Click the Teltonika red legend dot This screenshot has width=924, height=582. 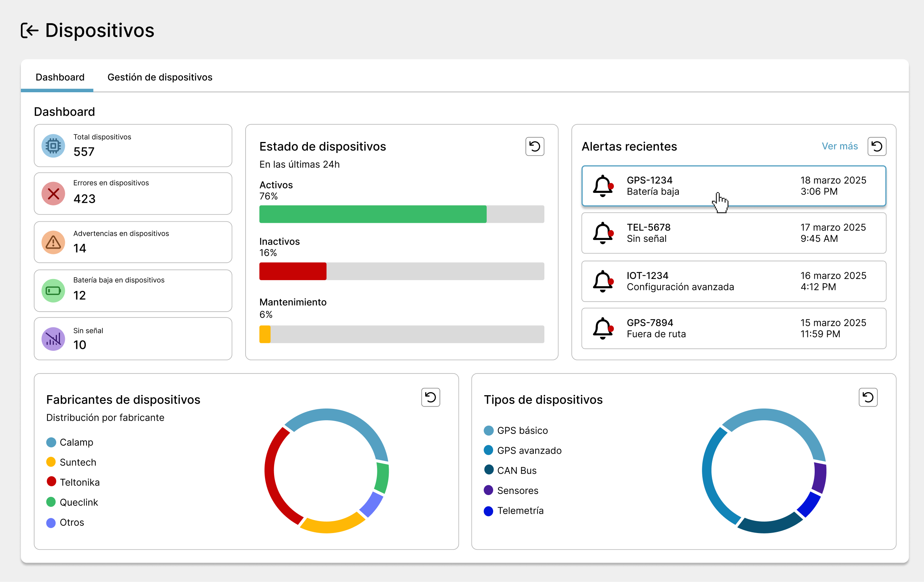[x=51, y=481]
